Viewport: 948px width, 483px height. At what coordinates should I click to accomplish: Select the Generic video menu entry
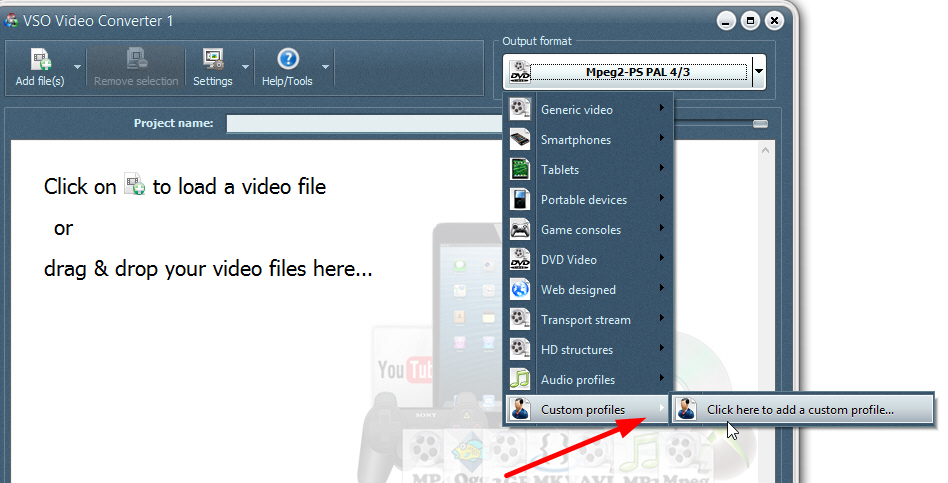click(x=588, y=109)
